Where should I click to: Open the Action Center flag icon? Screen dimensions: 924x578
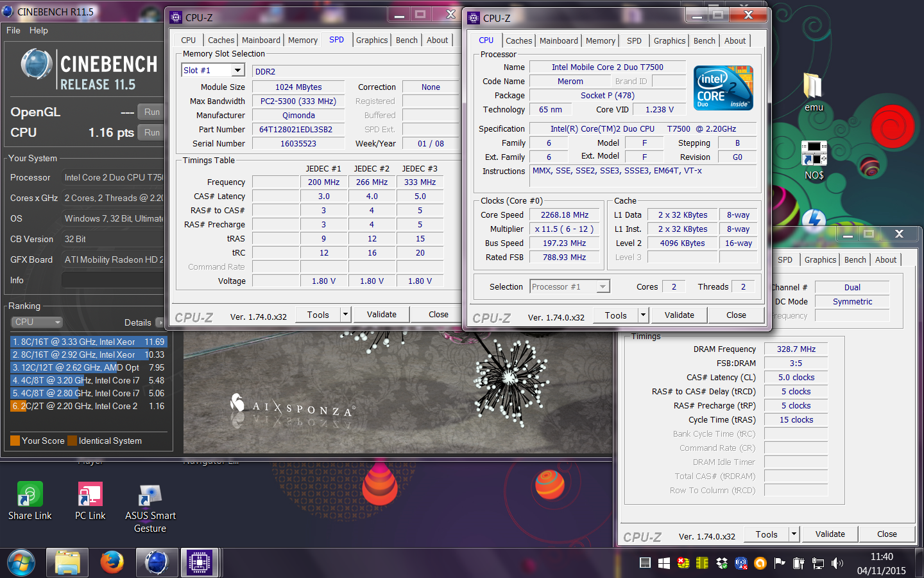(780, 563)
